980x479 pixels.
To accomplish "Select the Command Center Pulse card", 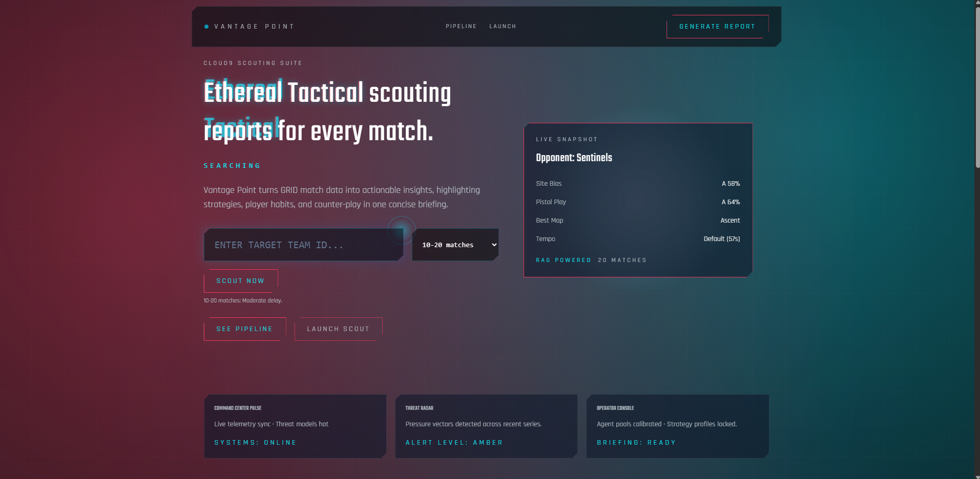I will (295, 426).
